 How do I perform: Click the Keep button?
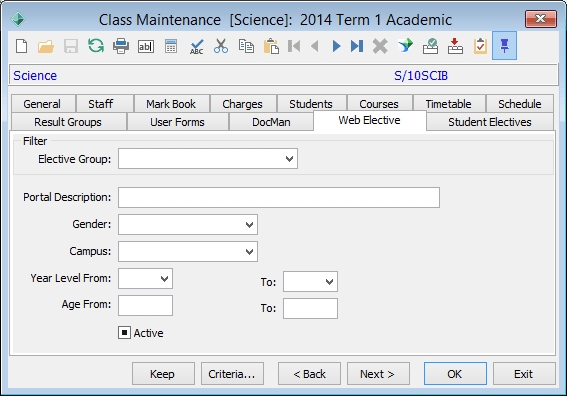coord(163,374)
